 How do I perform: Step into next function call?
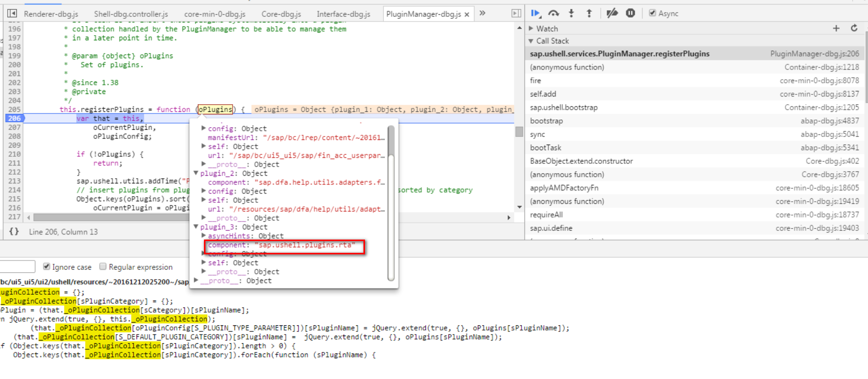click(572, 13)
